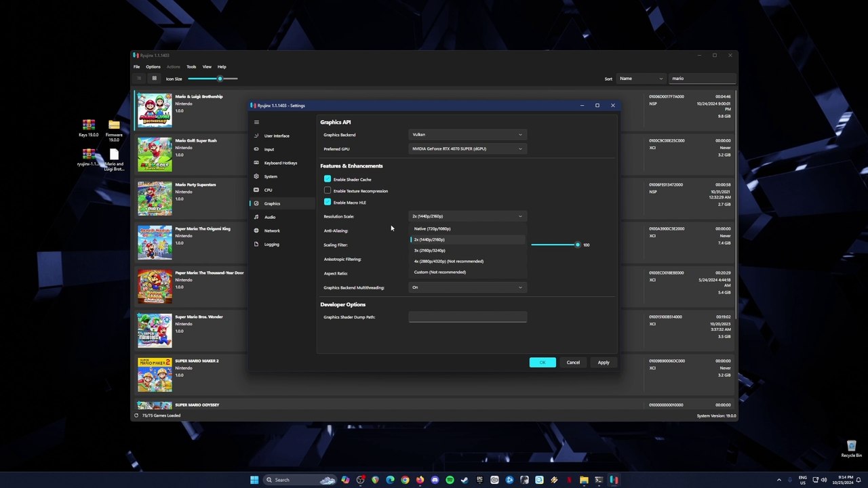Open the Sort Name dropdown
The height and width of the screenshot is (488, 868).
coord(641,79)
